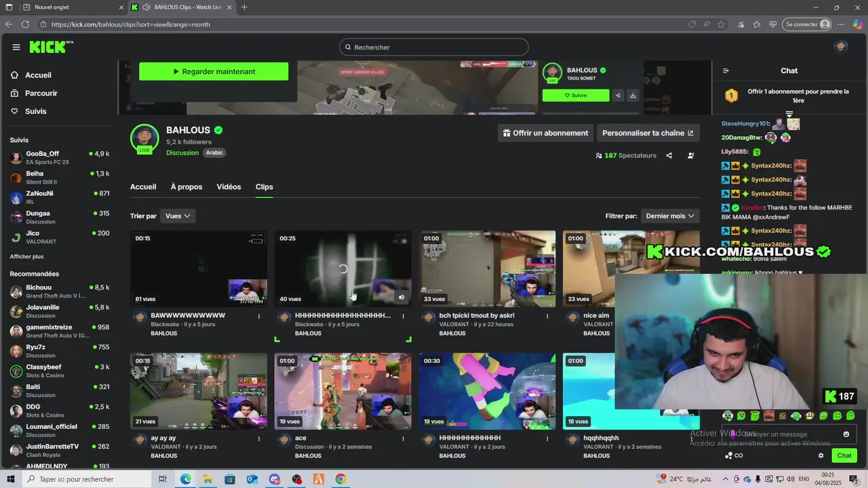Go to Suivis in sidebar
Viewport: 868px width, 488px height.
tap(36, 111)
